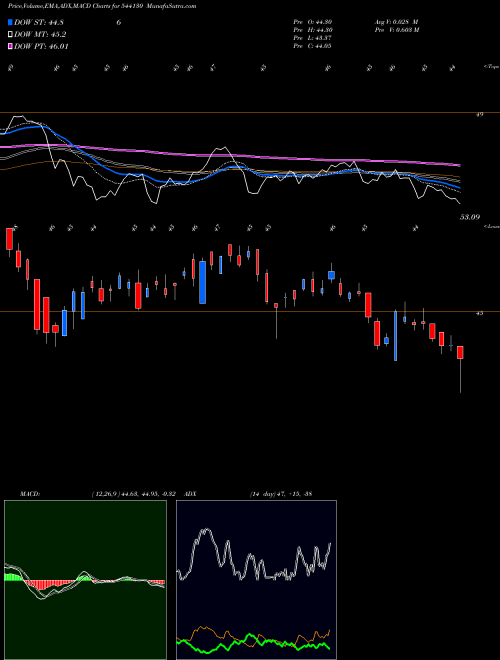Select the Pre C: 44.05 value
The image size is (500, 660).
point(312,46)
